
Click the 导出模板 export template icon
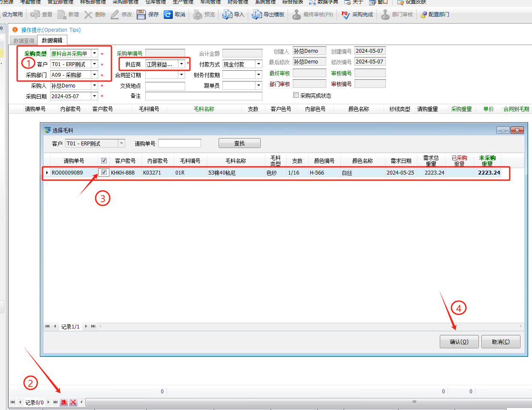tap(257, 15)
